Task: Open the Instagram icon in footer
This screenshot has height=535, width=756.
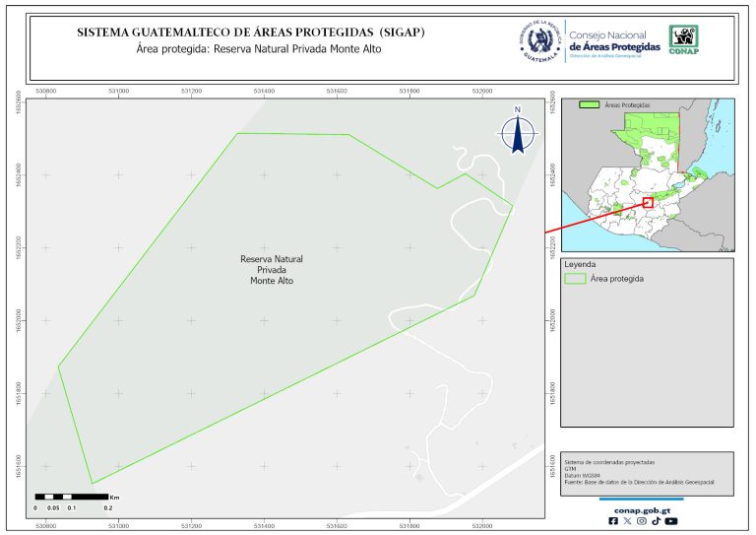Action: [x=642, y=521]
